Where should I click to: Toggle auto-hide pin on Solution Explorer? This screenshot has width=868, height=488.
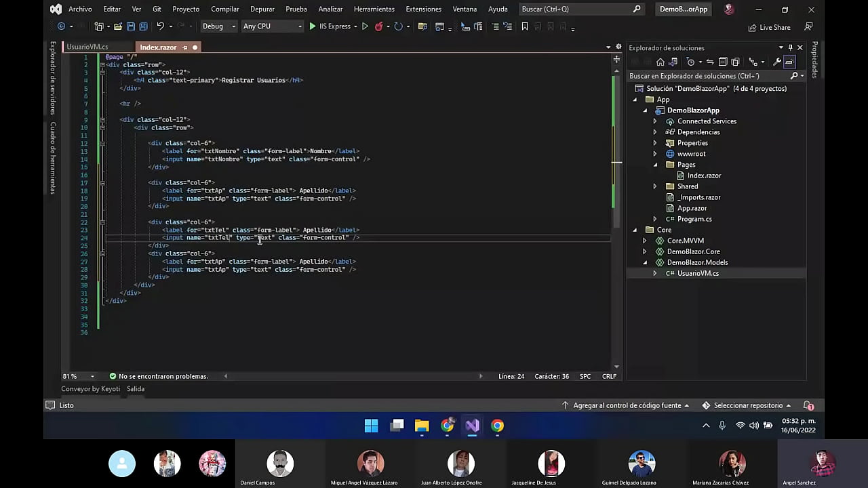click(x=790, y=47)
